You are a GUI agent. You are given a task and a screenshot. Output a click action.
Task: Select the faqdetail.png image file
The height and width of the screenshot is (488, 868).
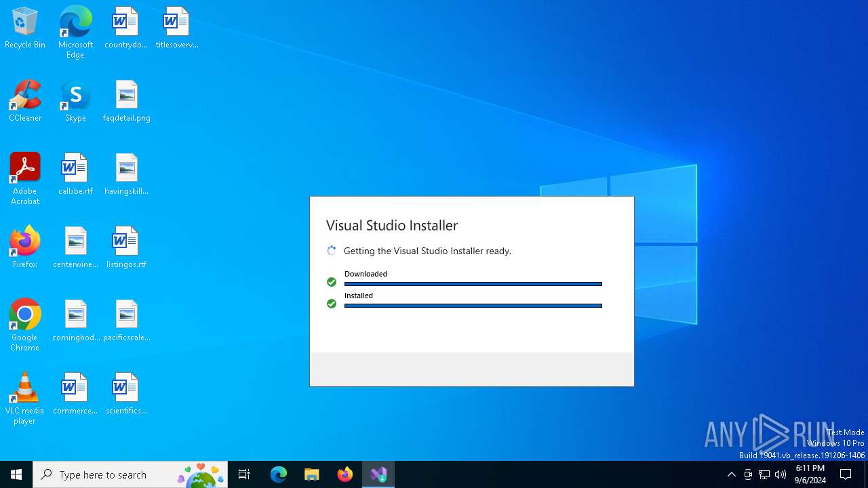126,102
